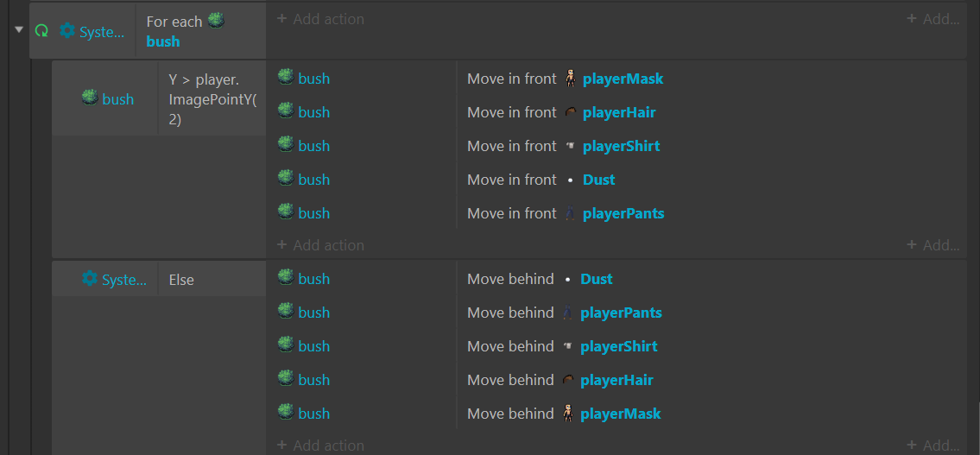The image size is (980, 455).
Task: Click the playerMask icon in Move in front action
Action: [569, 79]
